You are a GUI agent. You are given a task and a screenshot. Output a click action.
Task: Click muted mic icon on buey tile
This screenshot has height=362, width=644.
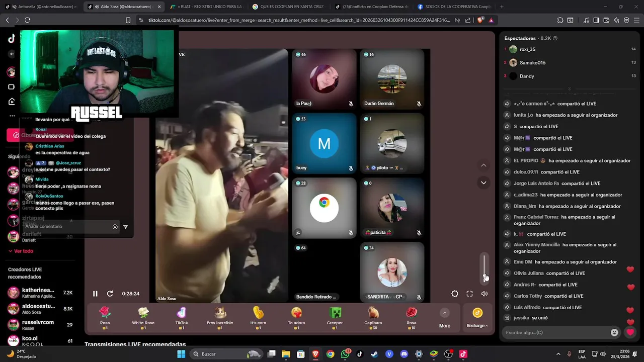[x=351, y=168]
